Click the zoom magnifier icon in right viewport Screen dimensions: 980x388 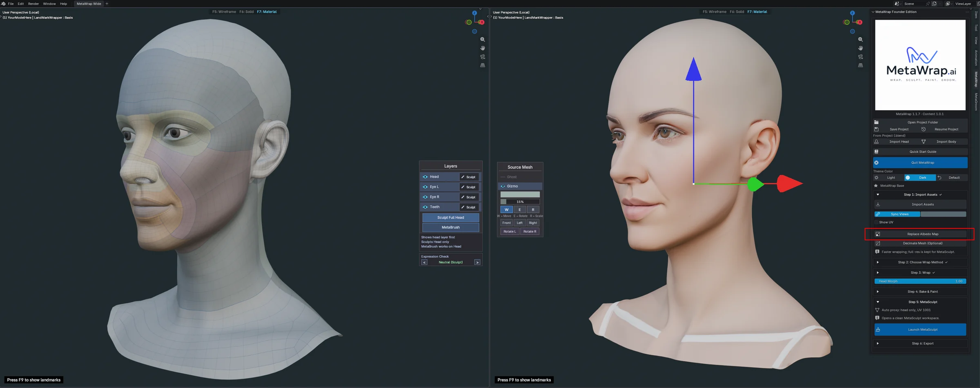[x=860, y=40]
